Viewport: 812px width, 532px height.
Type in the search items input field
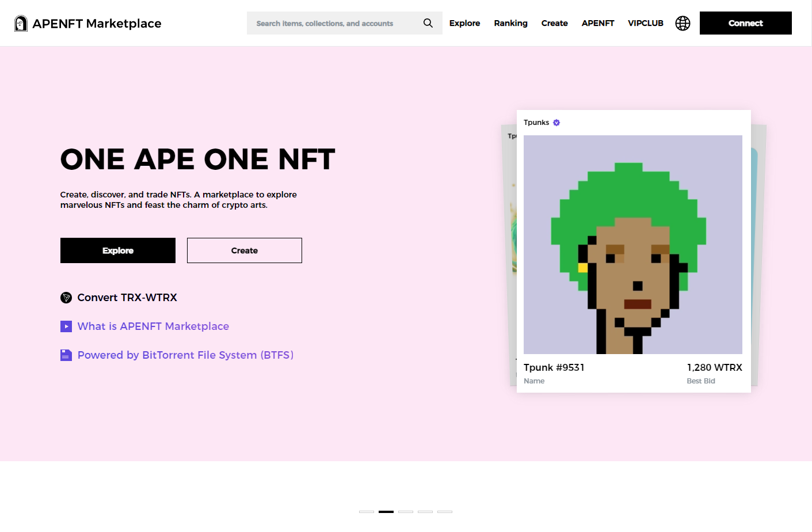[x=334, y=24]
